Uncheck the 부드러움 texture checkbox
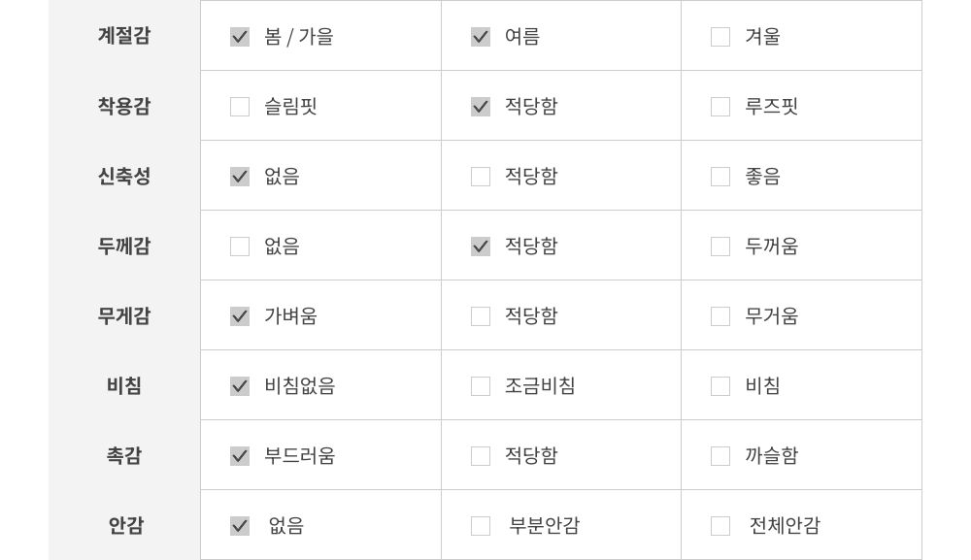The image size is (971, 560). (x=240, y=456)
